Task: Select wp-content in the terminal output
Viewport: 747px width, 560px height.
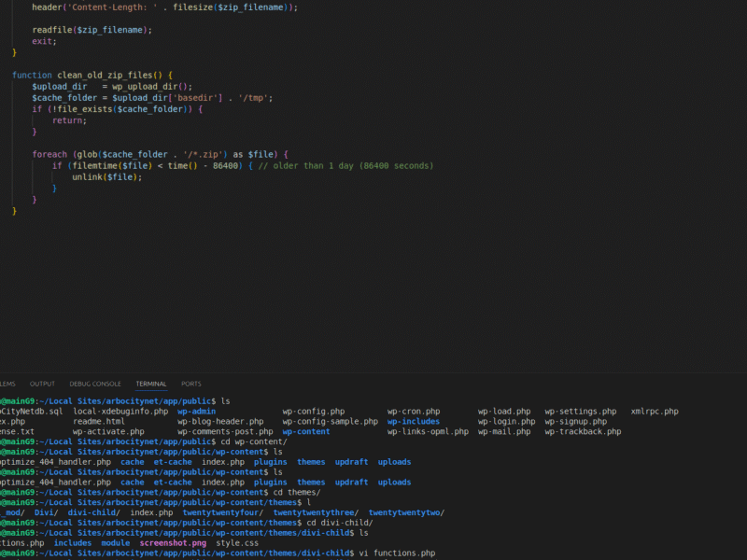Action: pyautogui.click(x=308, y=431)
